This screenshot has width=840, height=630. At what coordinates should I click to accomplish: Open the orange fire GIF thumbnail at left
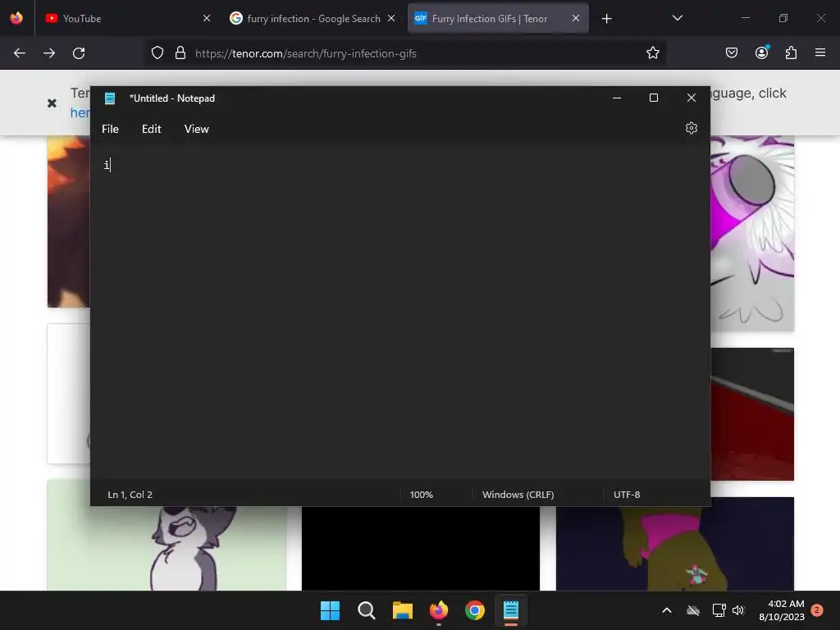tap(69, 221)
